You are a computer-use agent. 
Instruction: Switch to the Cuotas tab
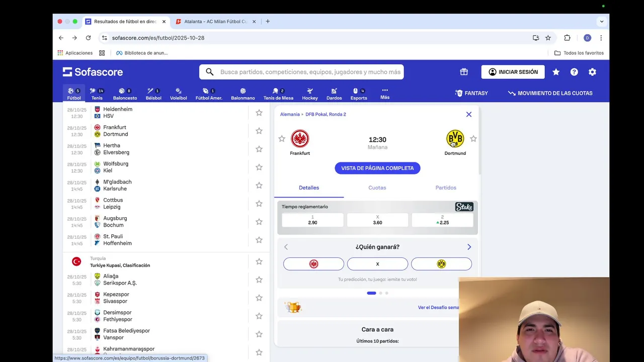[x=377, y=188]
